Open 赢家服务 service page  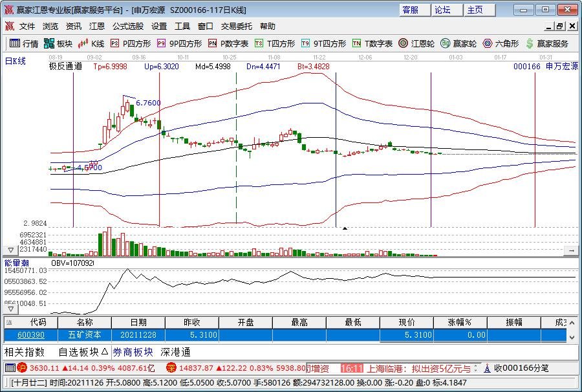(547, 44)
